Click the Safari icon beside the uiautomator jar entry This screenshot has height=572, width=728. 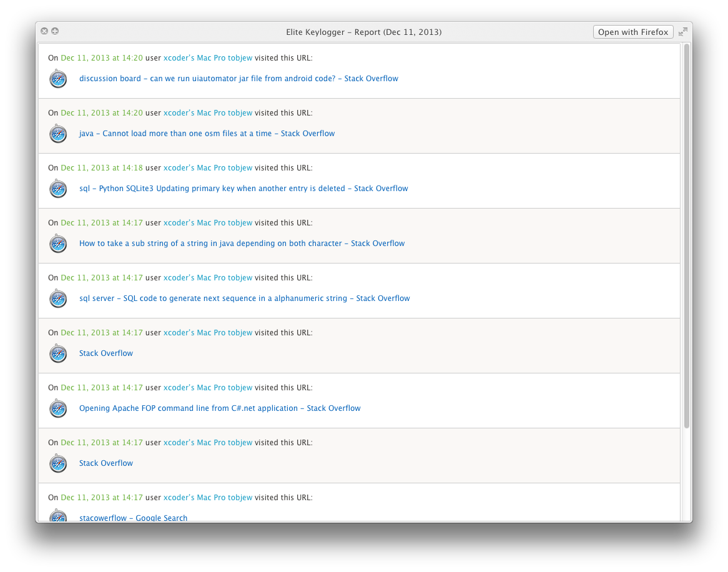[x=58, y=79]
